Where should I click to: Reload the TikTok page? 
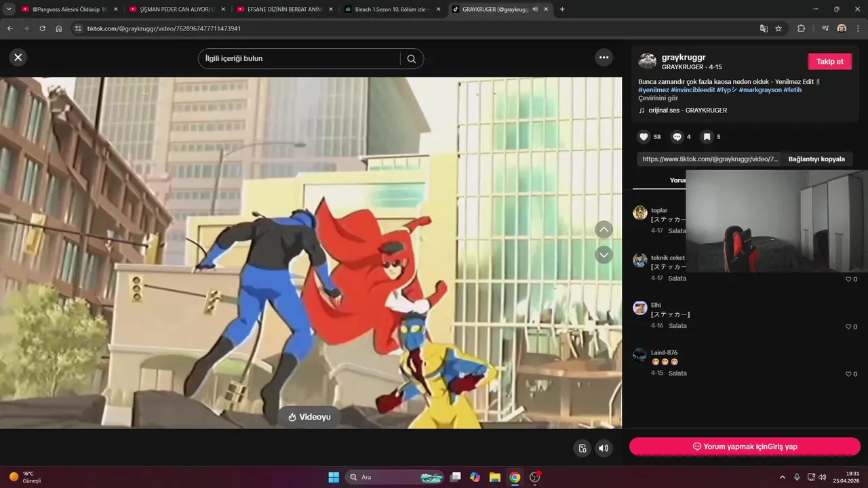coord(43,28)
